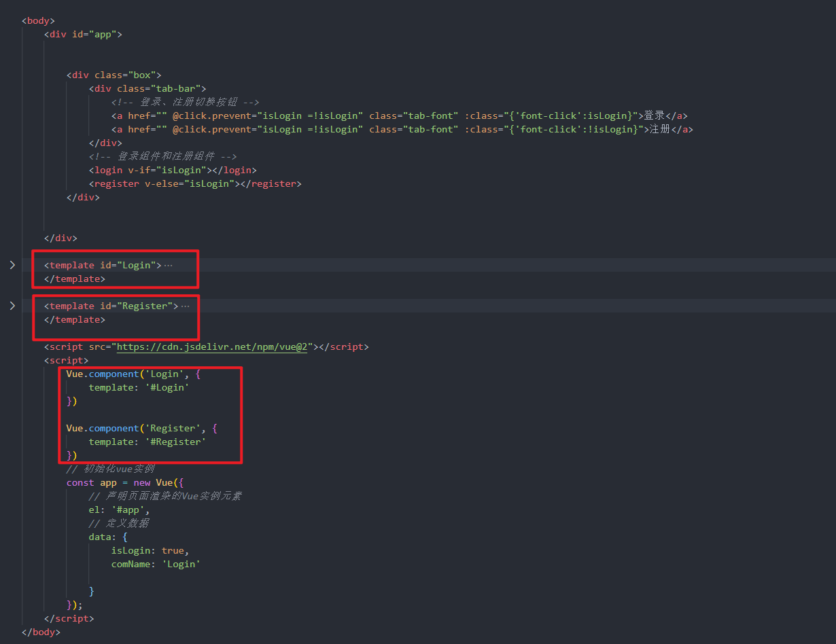This screenshot has width=836, height=644.
Task: Click the folded ellipsis after template id="Login"
Action: click(x=168, y=265)
